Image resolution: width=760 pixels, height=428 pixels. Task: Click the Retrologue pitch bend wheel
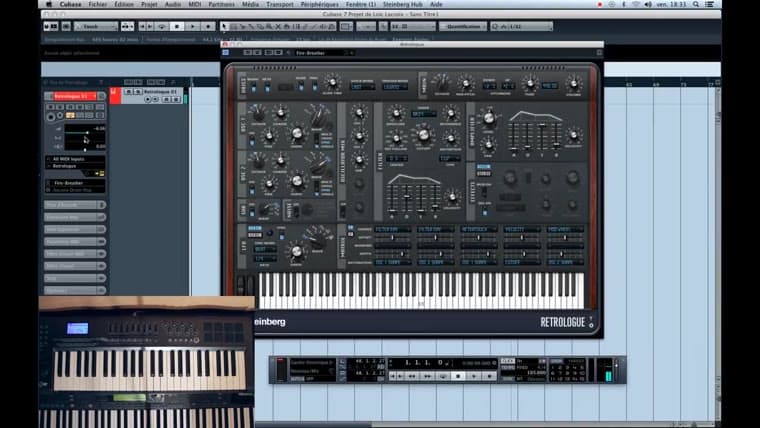click(241, 285)
